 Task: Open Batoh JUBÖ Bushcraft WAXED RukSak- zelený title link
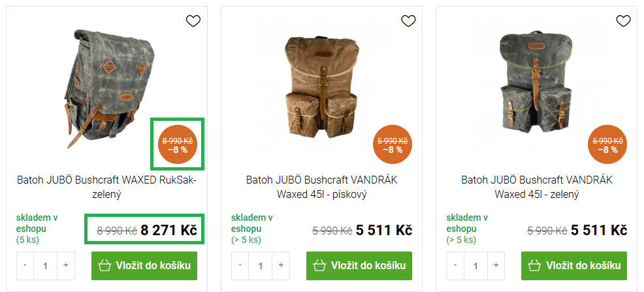106,187
